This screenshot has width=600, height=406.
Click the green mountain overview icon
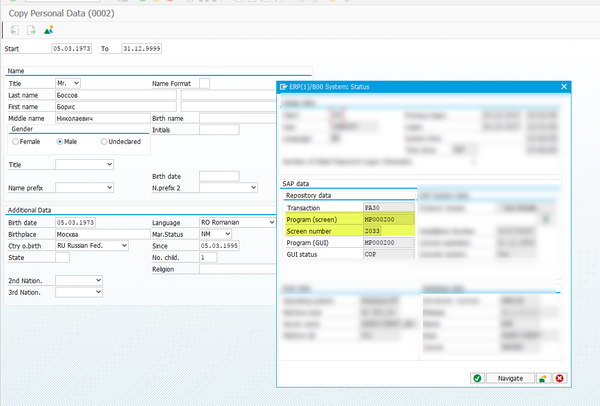point(48,29)
